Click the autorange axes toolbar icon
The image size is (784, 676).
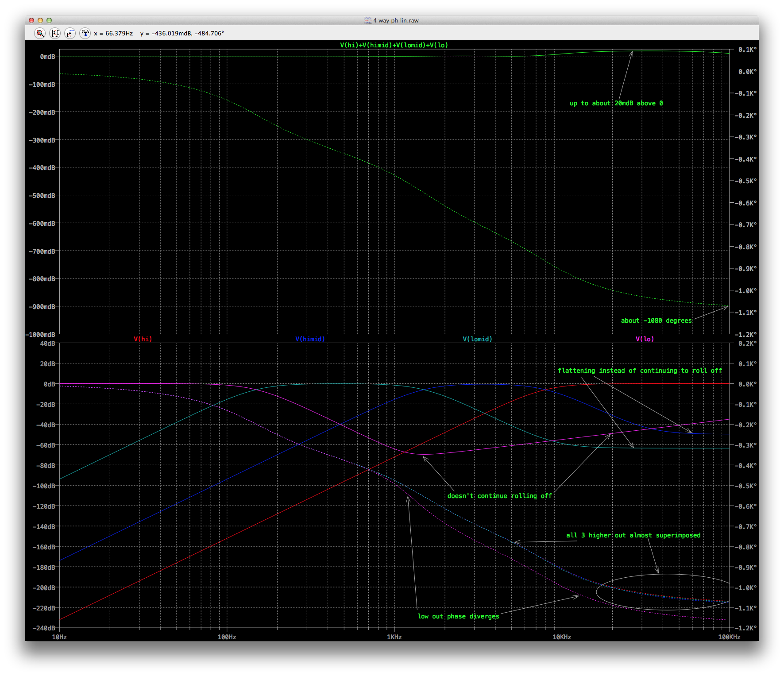[x=55, y=33]
